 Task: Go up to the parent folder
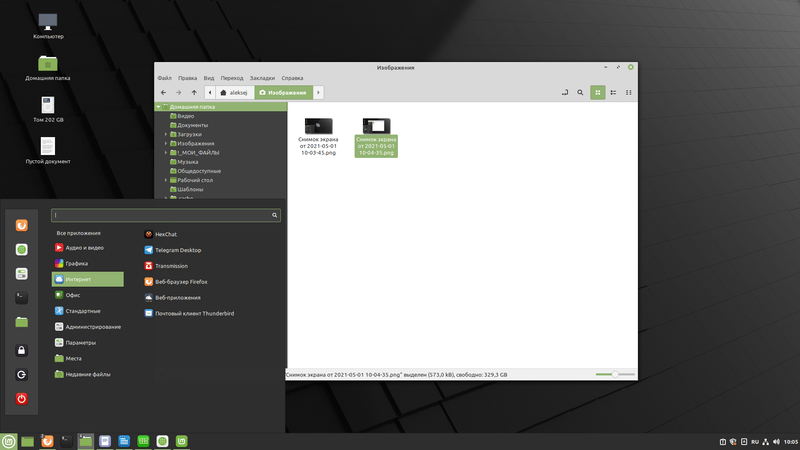click(194, 92)
